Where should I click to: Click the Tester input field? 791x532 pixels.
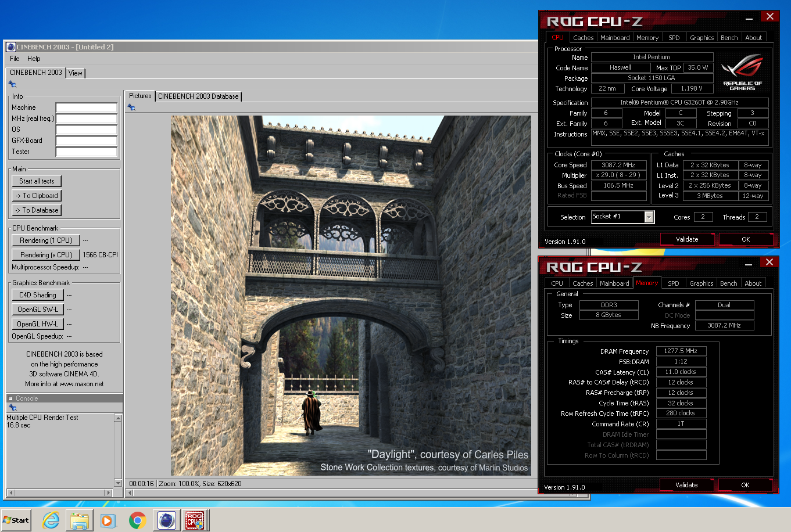coord(87,152)
